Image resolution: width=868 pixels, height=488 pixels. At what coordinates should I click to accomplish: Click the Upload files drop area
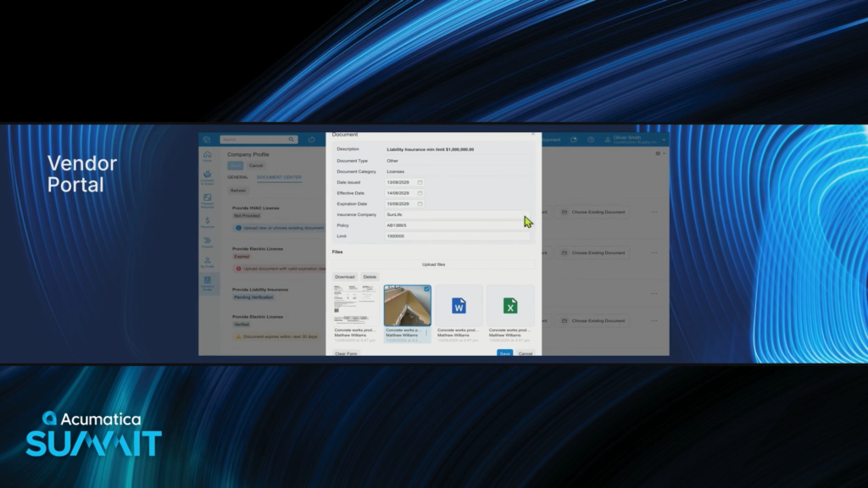(x=433, y=264)
